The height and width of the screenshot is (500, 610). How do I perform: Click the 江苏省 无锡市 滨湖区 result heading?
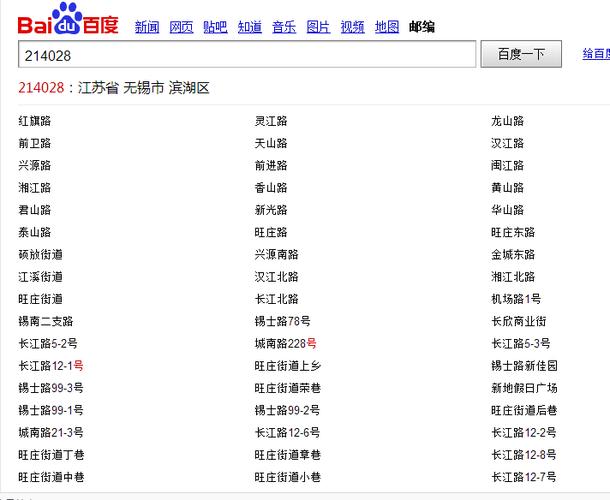point(144,88)
